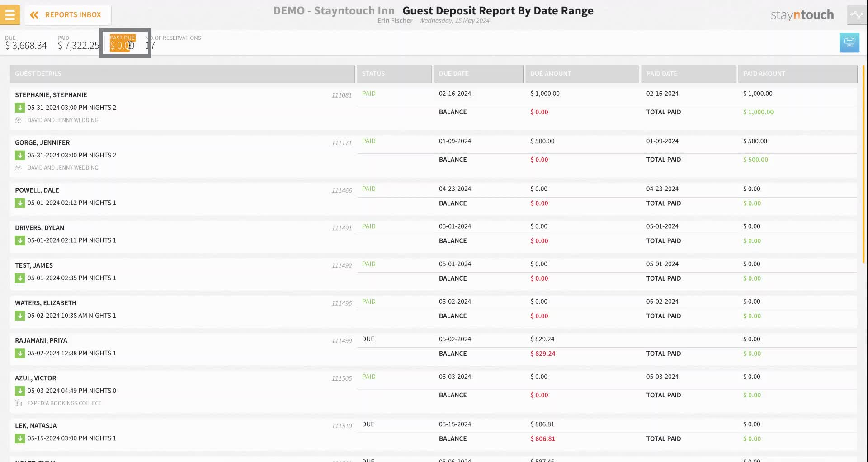Click company icon next to Expedia Bookings Collect
The height and width of the screenshot is (462, 868).
(19, 403)
